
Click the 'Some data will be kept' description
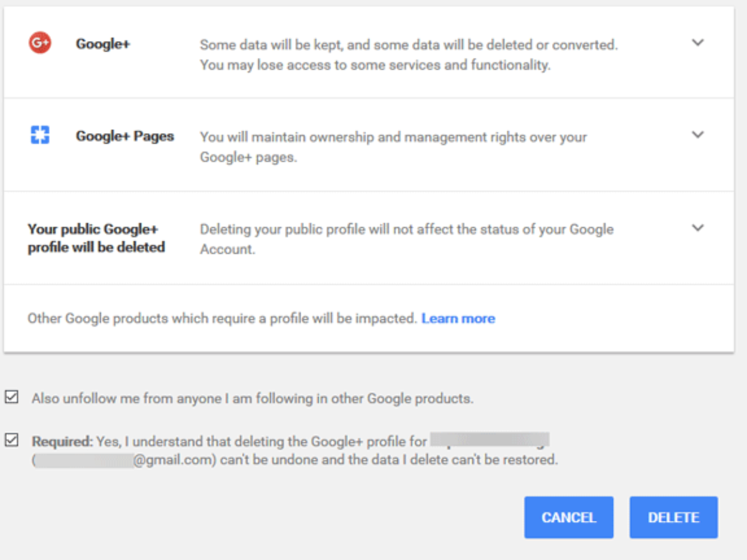[409, 55]
